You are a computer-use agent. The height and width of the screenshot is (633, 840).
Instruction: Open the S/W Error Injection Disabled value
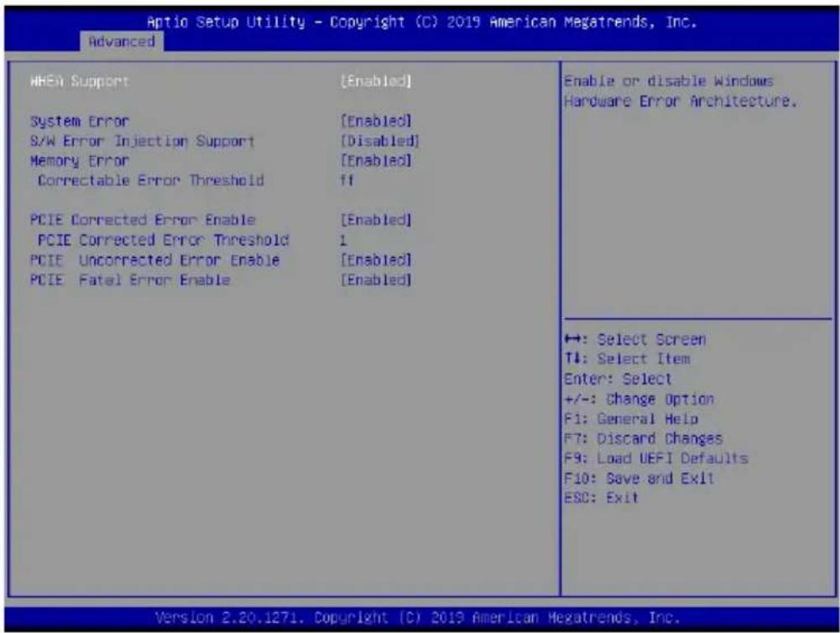tap(380, 141)
